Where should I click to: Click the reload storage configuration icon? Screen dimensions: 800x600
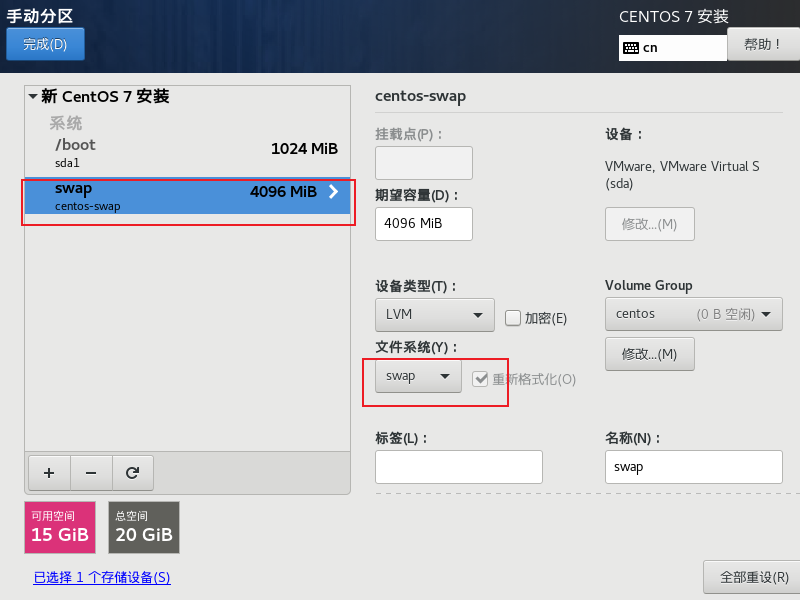pos(133,473)
